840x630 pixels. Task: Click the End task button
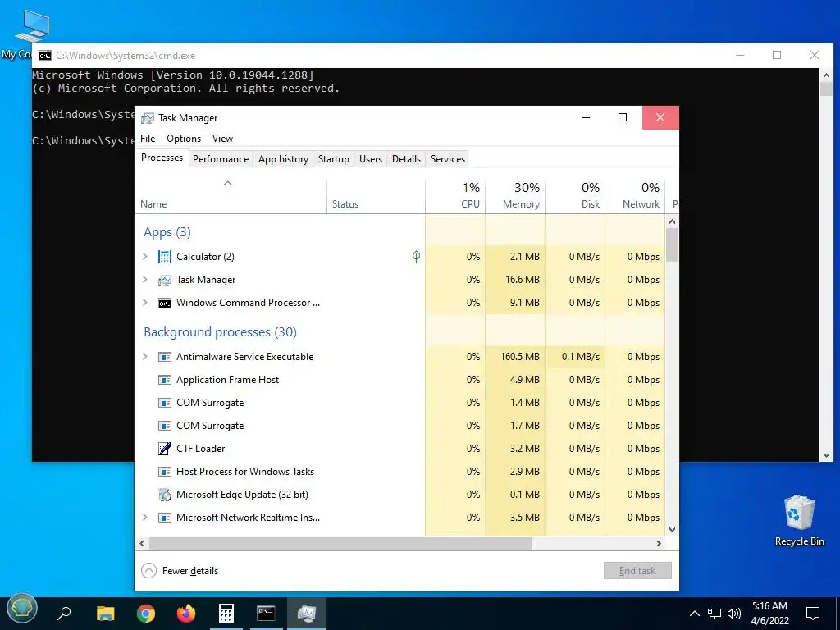click(x=637, y=571)
